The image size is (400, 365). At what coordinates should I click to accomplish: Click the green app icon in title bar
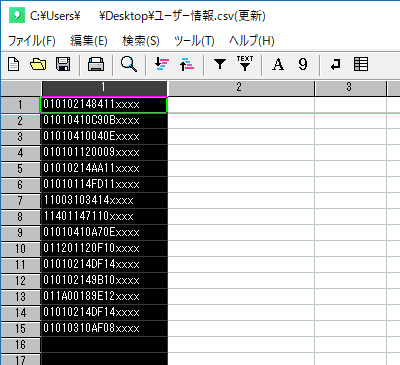(17, 15)
